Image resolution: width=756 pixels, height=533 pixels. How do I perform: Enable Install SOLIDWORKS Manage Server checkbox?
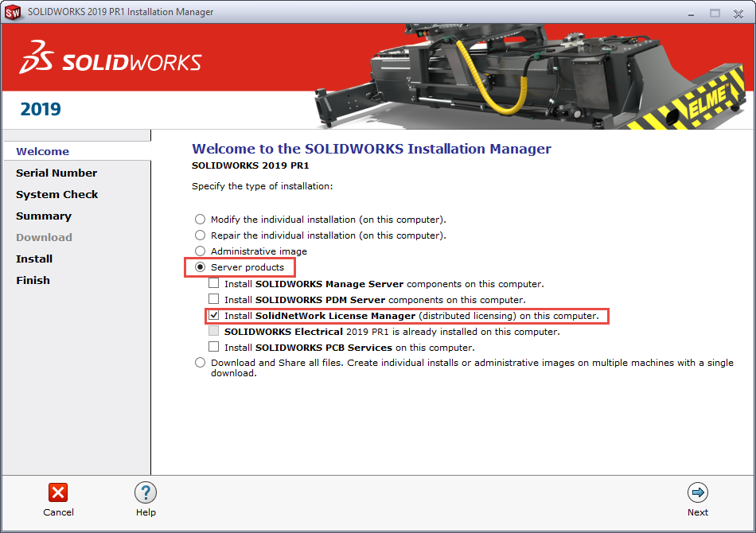click(x=214, y=284)
